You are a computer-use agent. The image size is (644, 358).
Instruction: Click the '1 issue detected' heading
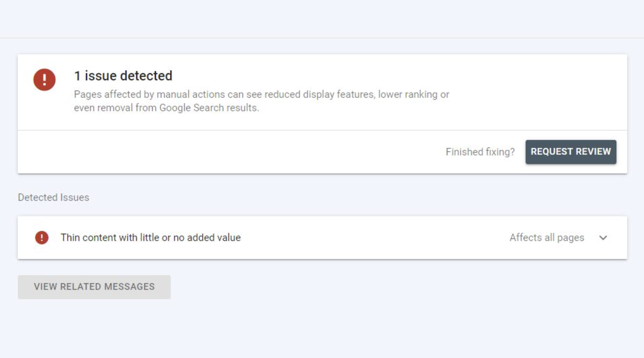123,76
